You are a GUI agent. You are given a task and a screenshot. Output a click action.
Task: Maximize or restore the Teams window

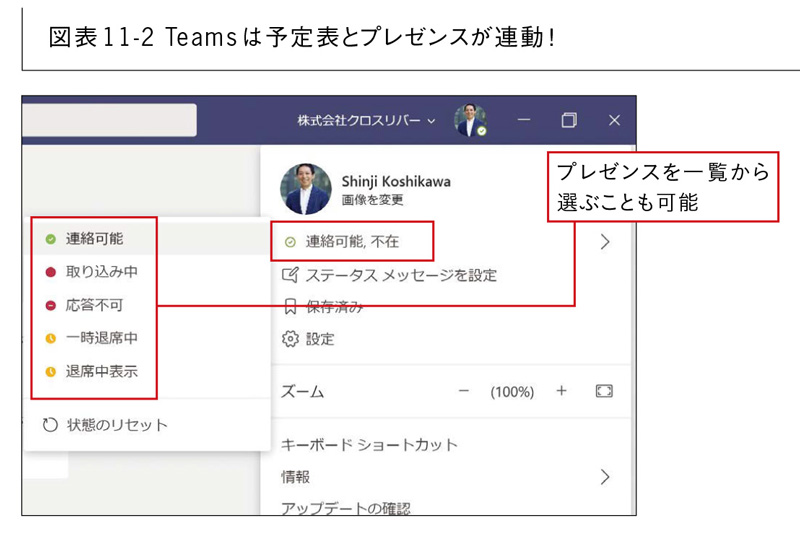pyautogui.click(x=569, y=120)
